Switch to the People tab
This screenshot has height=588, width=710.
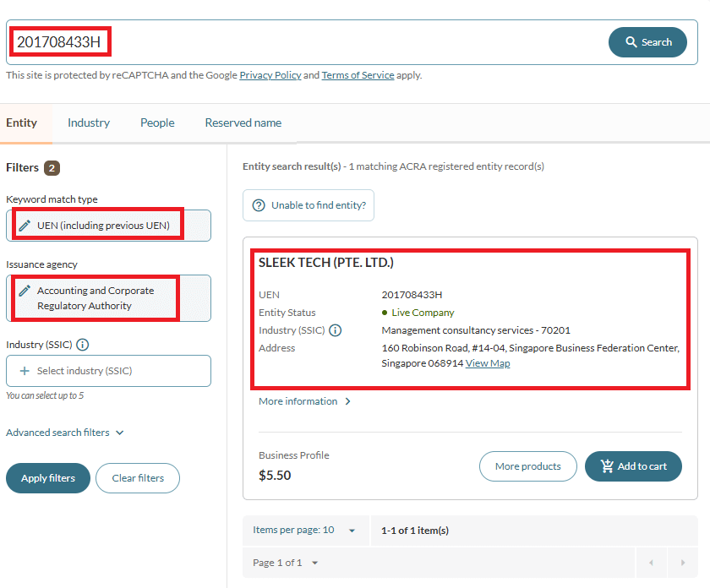(156, 122)
